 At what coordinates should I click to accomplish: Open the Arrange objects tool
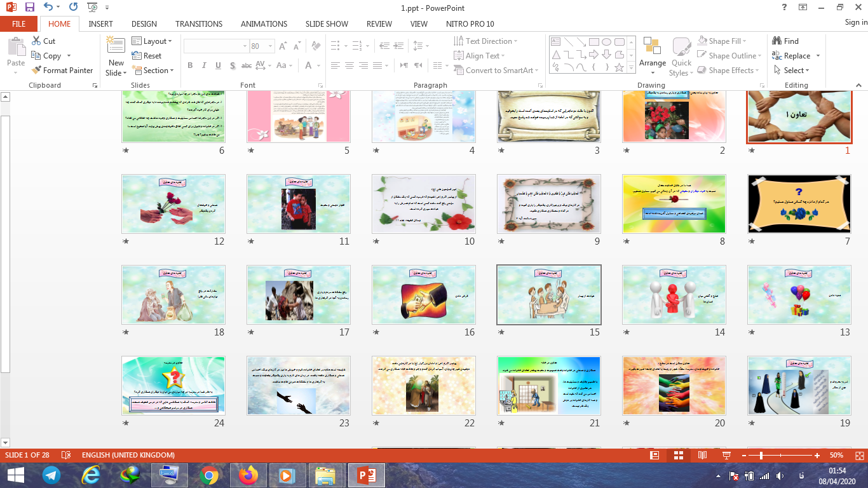652,52
